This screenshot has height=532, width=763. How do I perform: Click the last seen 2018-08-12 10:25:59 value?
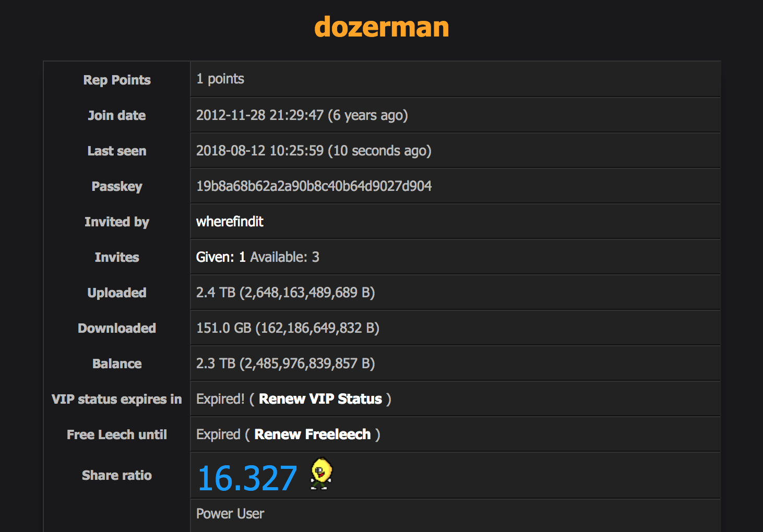point(260,151)
